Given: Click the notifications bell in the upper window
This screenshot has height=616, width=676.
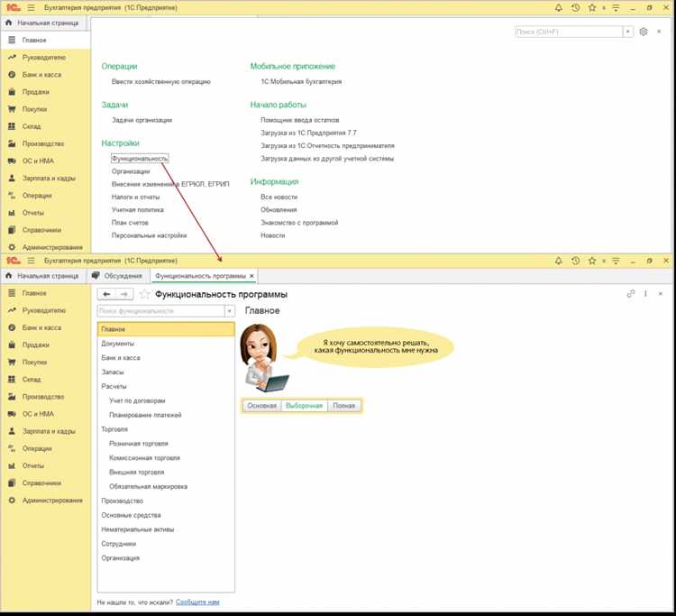Looking at the screenshot, I should [558, 8].
